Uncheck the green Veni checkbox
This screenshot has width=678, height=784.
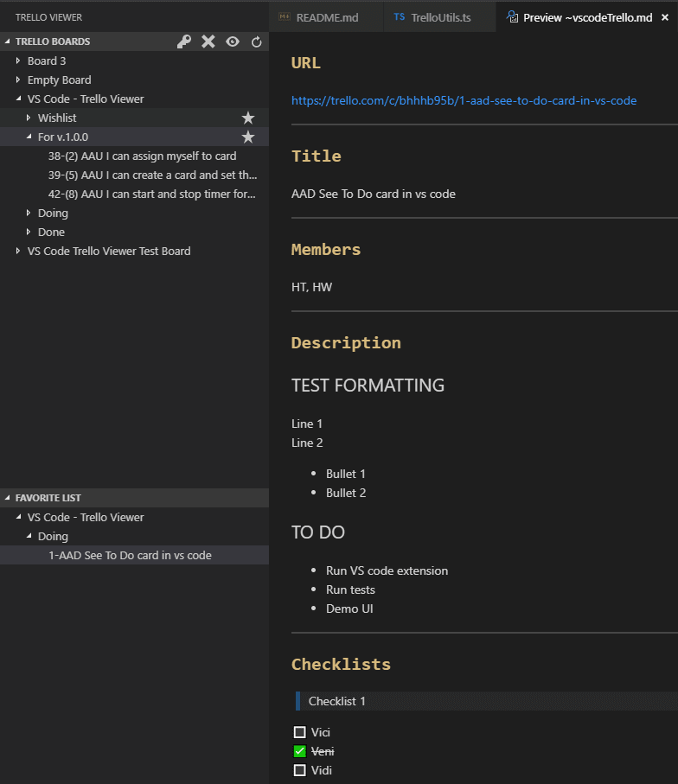pos(300,751)
